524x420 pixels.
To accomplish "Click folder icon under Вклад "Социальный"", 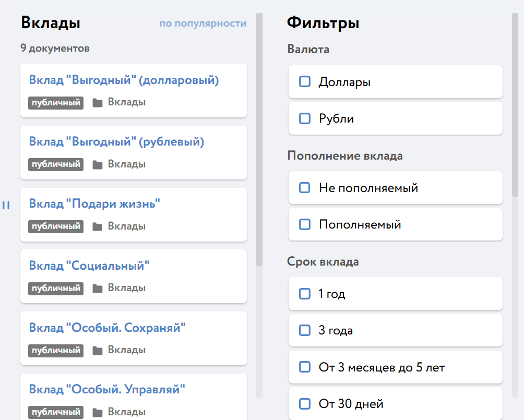I will pos(97,289).
